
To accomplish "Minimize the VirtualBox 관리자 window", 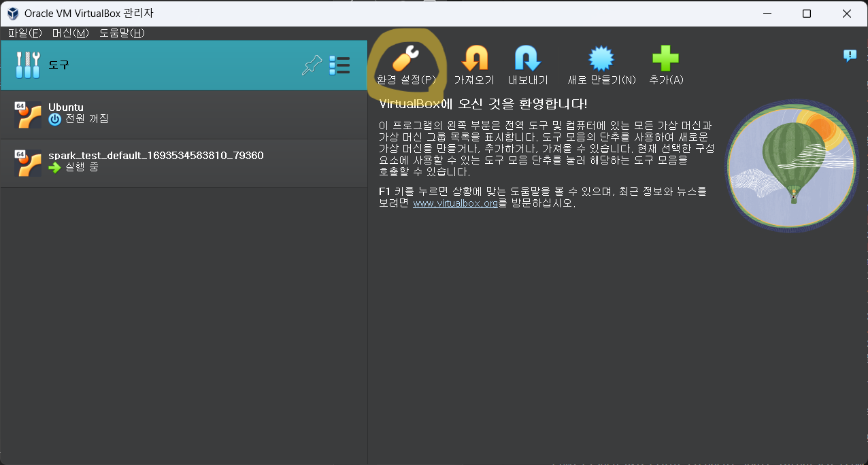I will coord(767,14).
